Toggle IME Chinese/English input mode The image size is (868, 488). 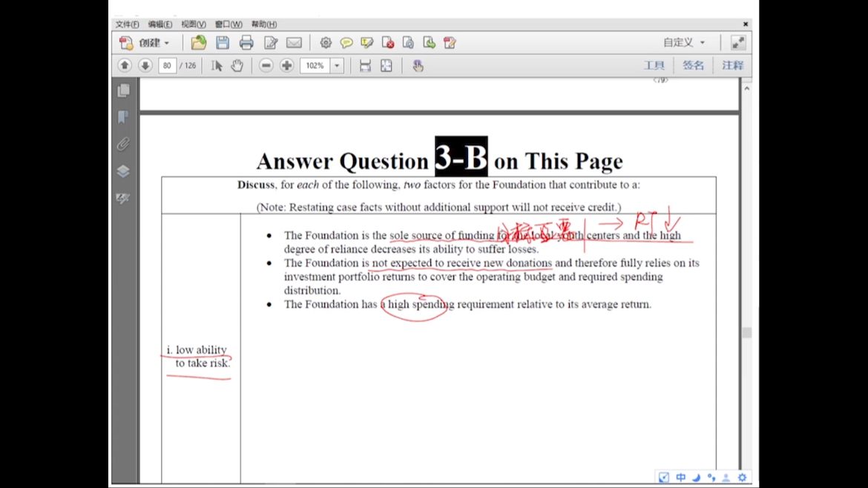(x=680, y=478)
